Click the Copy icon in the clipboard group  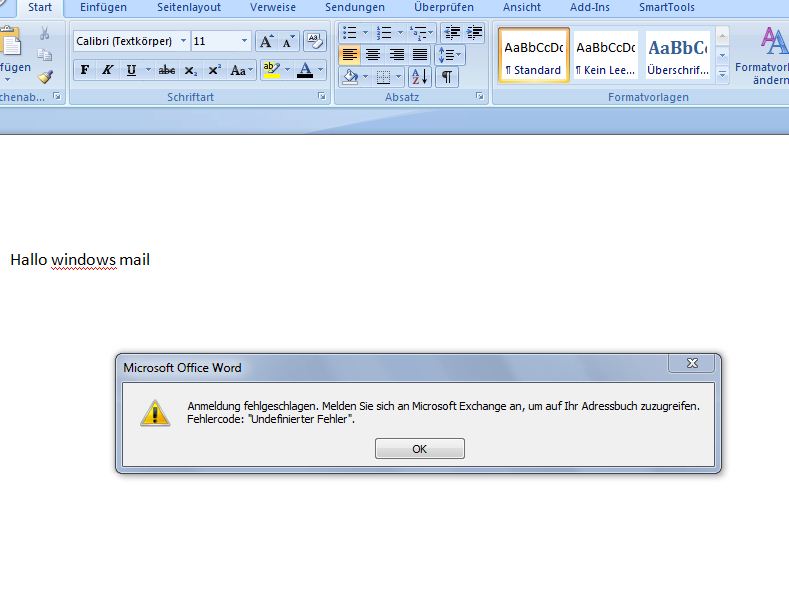(x=44, y=54)
